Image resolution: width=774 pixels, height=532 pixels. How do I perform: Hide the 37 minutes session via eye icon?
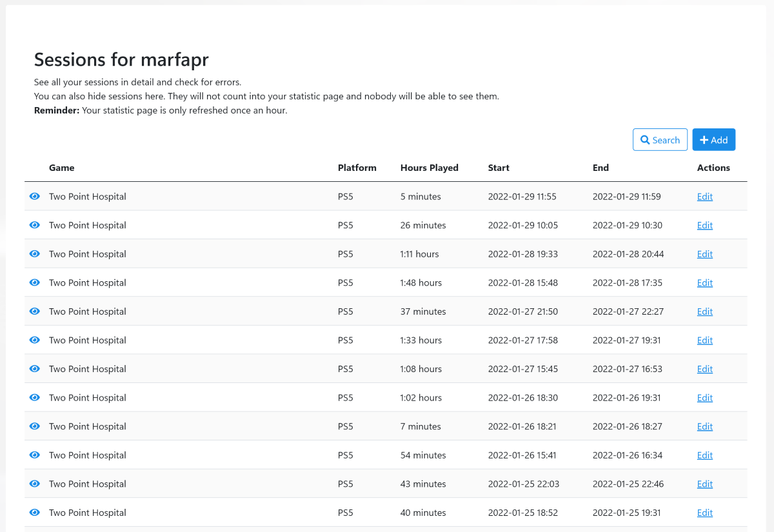point(35,311)
